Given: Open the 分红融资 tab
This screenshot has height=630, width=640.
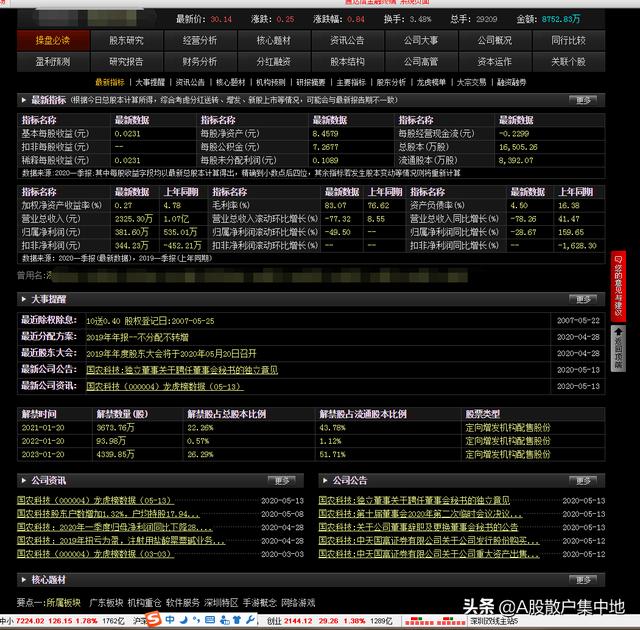Looking at the screenshot, I should pyautogui.click(x=274, y=62).
